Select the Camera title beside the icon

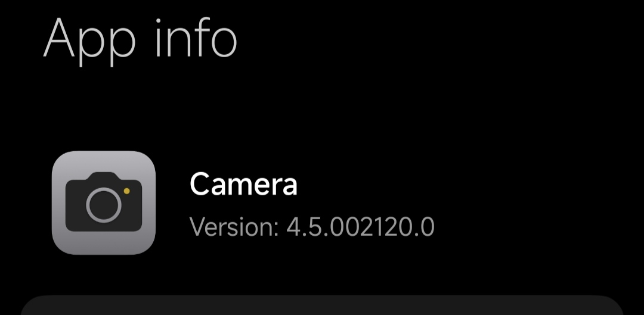point(243,184)
